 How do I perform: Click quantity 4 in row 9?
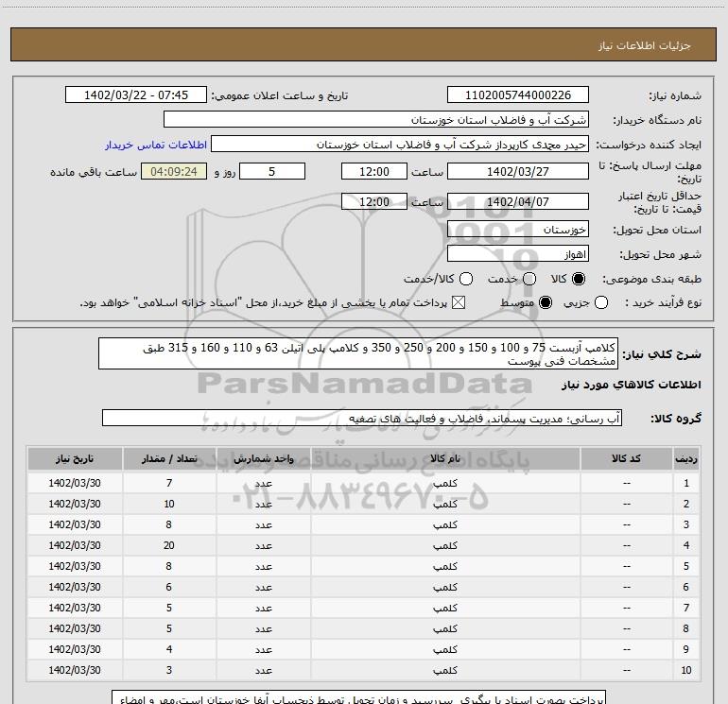click(x=169, y=649)
